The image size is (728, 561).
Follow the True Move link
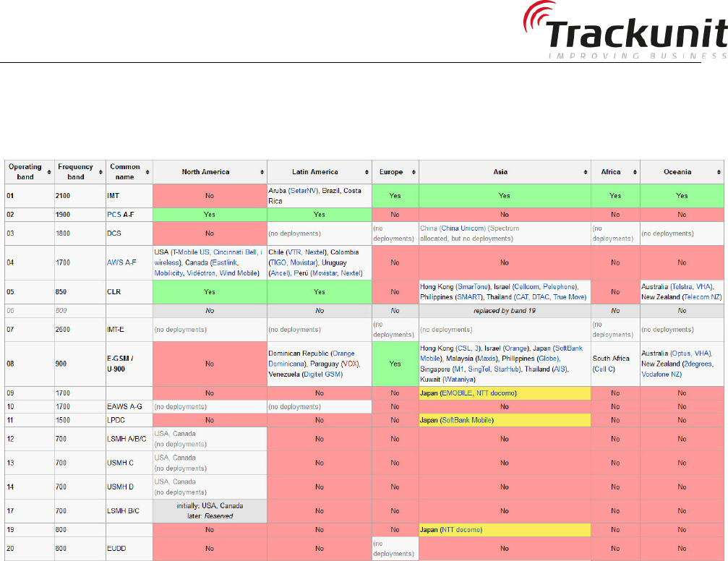coord(569,296)
